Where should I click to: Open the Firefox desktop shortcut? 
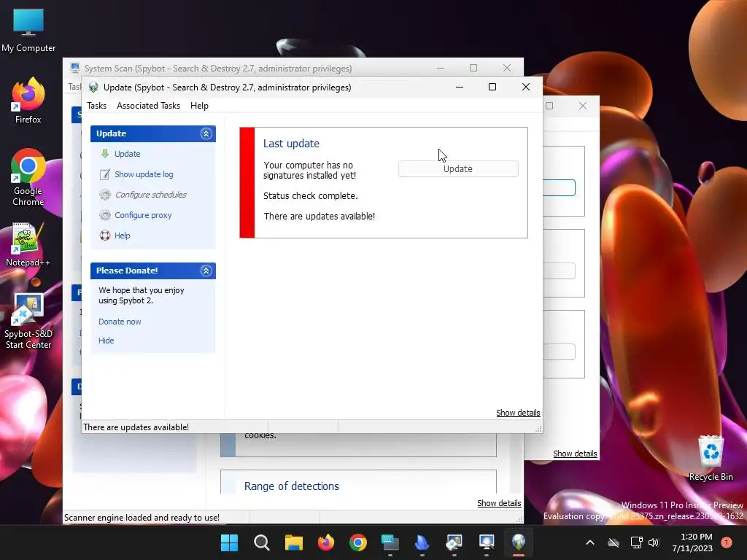pos(28,101)
